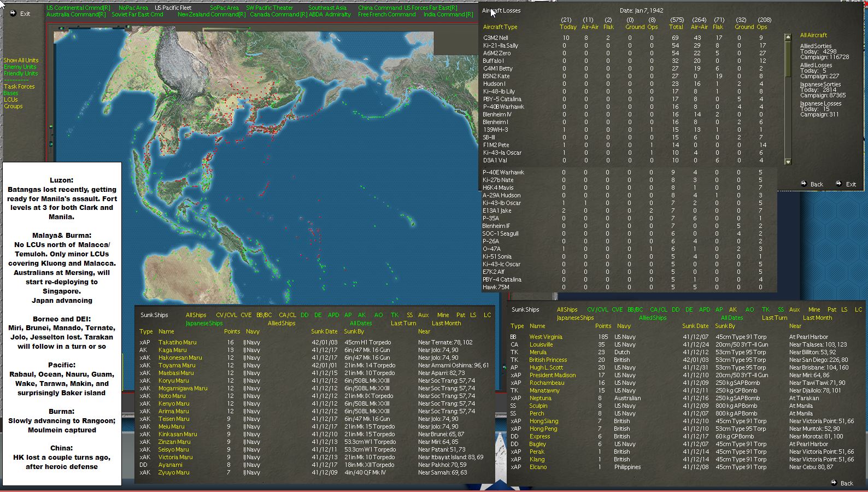Select Free French Command
The width and height of the screenshot is (868, 492).
387,15
